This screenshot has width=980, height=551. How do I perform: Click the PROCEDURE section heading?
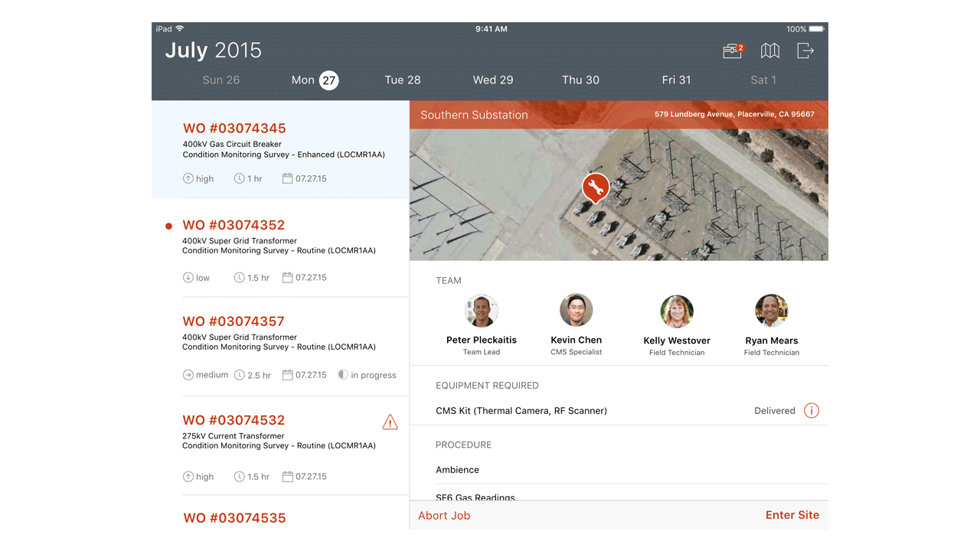point(463,445)
